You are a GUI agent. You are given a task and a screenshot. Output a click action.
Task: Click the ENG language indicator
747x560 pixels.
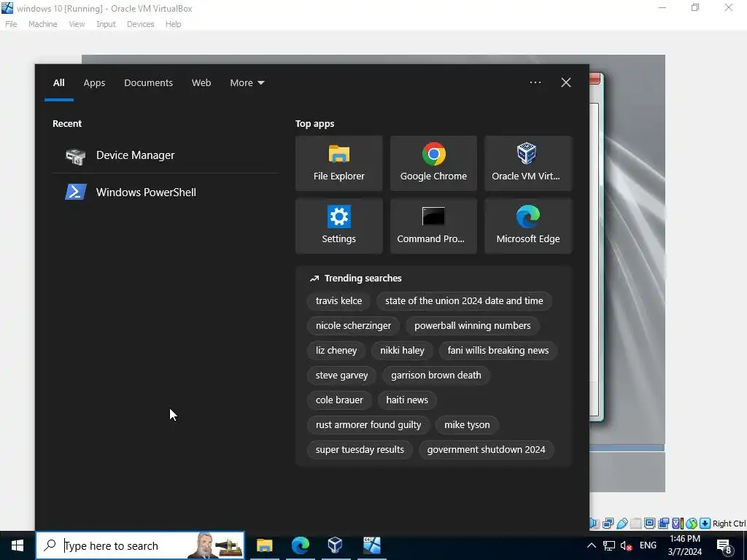[x=648, y=545]
